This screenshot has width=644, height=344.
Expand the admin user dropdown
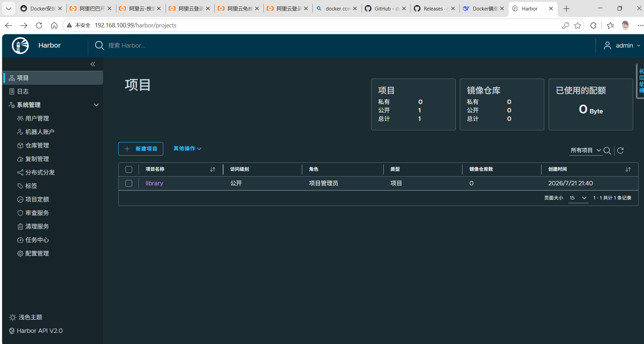[622, 46]
